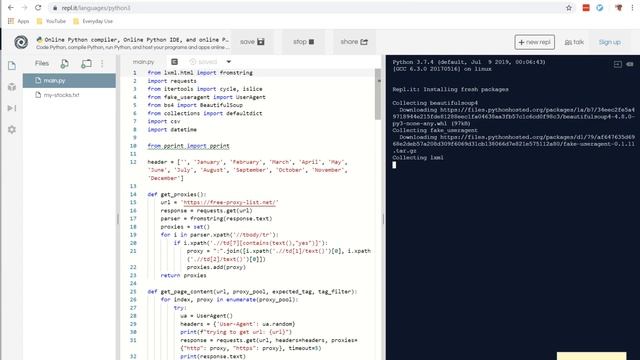Click 'import datetime' on line 8
The width and height of the screenshot is (640, 360).
click(x=172, y=129)
